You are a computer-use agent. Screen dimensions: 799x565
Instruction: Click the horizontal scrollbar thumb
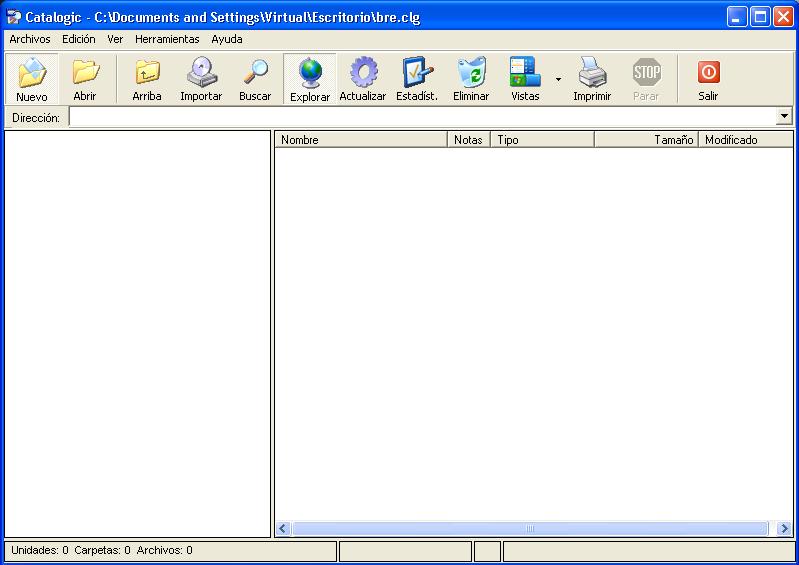pos(530,528)
